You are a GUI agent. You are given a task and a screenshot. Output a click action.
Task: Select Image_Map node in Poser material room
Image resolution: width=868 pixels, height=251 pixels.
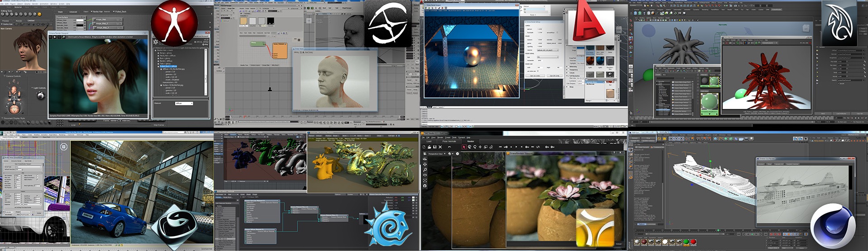(x=107, y=19)
